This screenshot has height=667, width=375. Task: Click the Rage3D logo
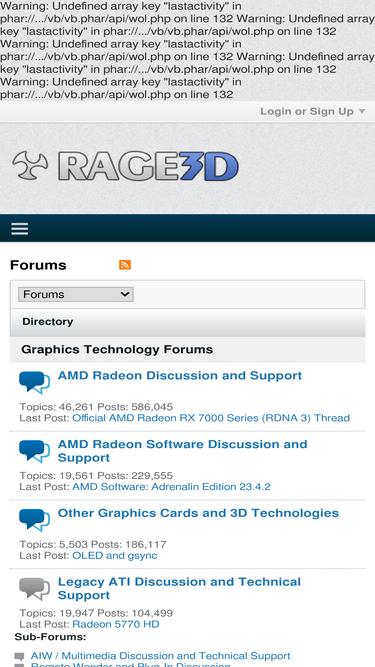pos(125,166)
